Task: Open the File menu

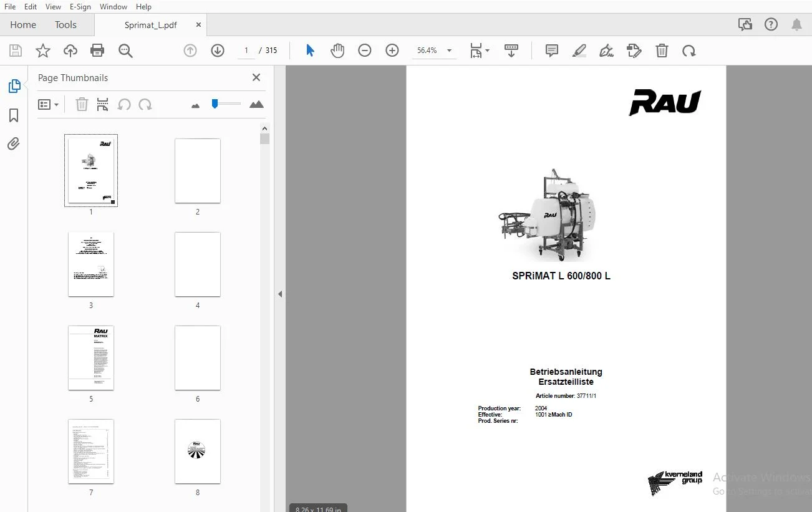Action: [x=10, y=6]
